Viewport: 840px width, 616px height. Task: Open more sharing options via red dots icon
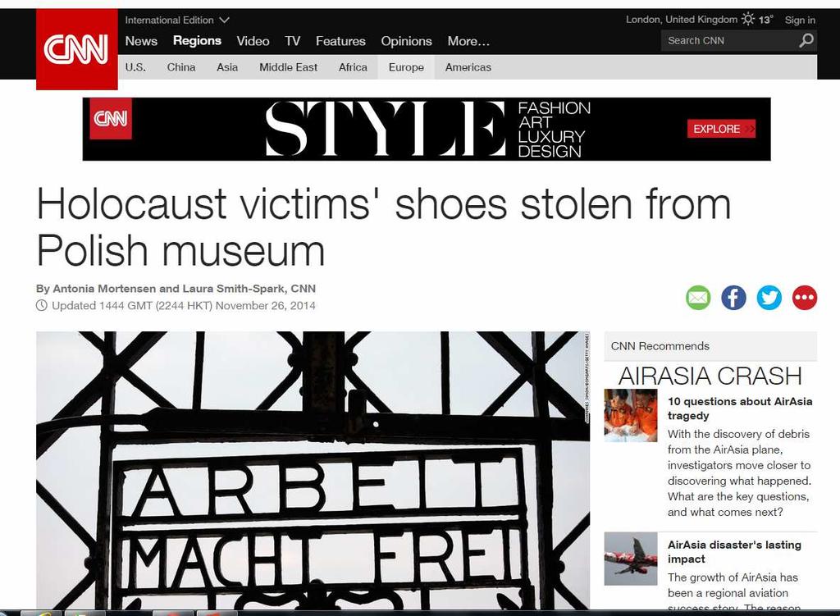[x=804, y=297]
